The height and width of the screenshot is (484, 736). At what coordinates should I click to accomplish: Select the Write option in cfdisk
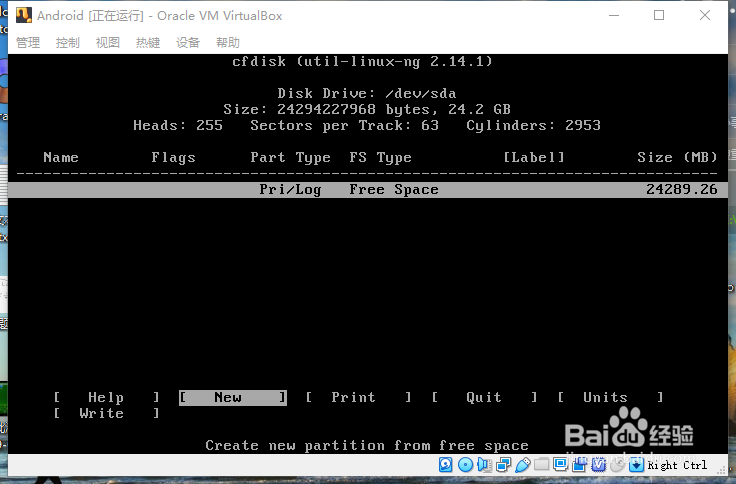click(107, 414)
